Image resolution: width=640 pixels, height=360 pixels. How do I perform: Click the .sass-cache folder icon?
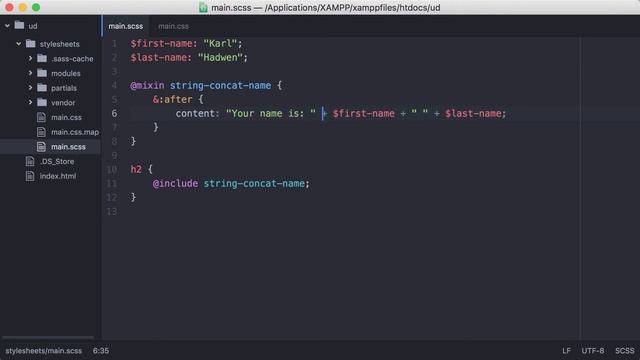(x=42, y=58)
